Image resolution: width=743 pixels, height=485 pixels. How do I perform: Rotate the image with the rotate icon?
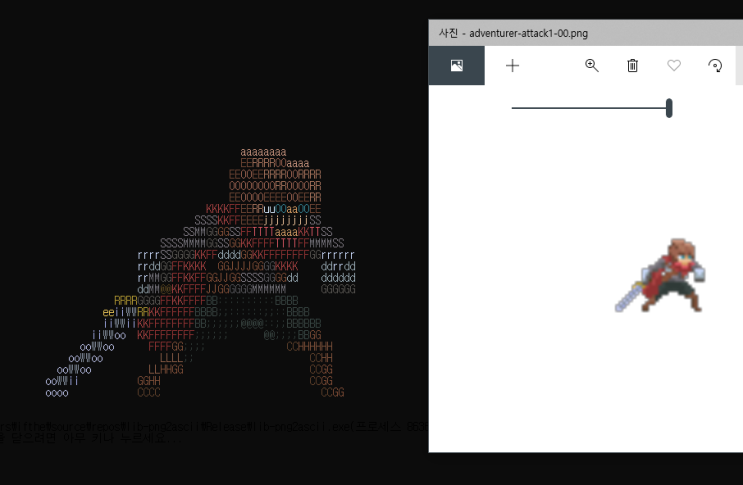point(715,65)
